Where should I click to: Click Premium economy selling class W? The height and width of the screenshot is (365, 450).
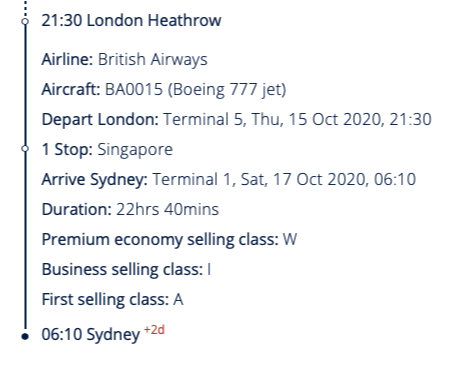click(x=169, y=239)
